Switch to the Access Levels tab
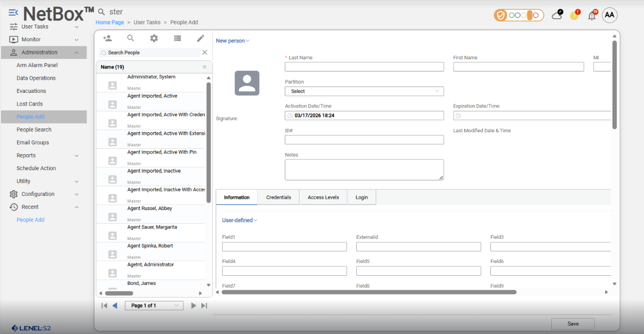Image resolution: width=644 pixels, height=334 pixels. coord(323,197)
